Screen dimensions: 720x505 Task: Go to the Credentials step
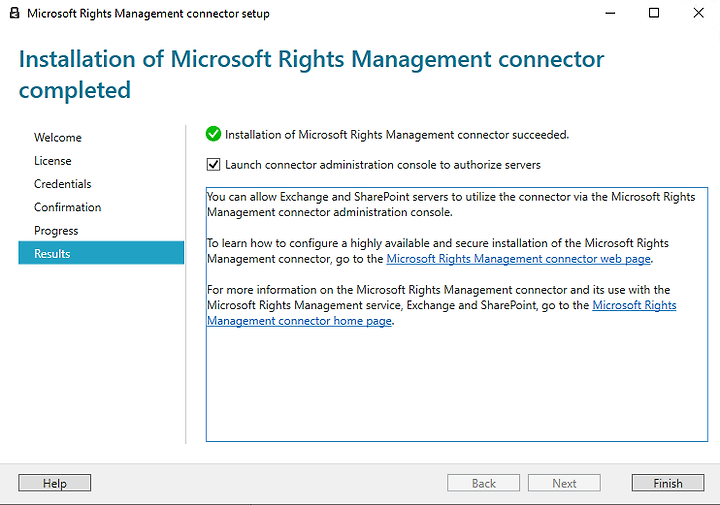pos(62,184)
